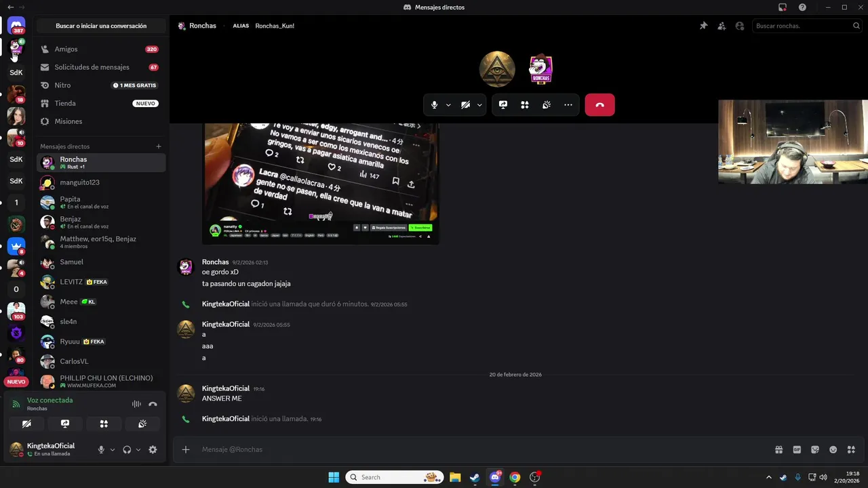Open soundboard button in voice panel
The height and width of the screenshot is (488, 868).
coord(142,424)
